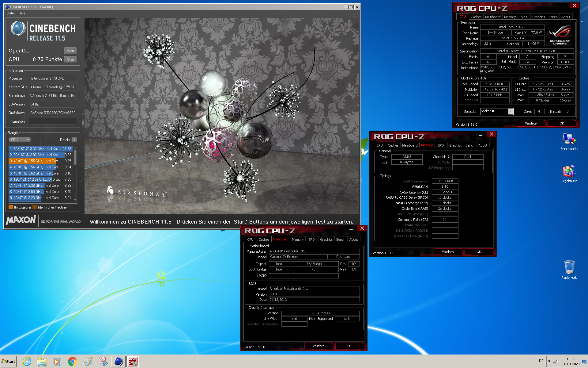Open Internet Explorer from the taskbar
Screen dimensions: 588x368
(x=27, y=362)
